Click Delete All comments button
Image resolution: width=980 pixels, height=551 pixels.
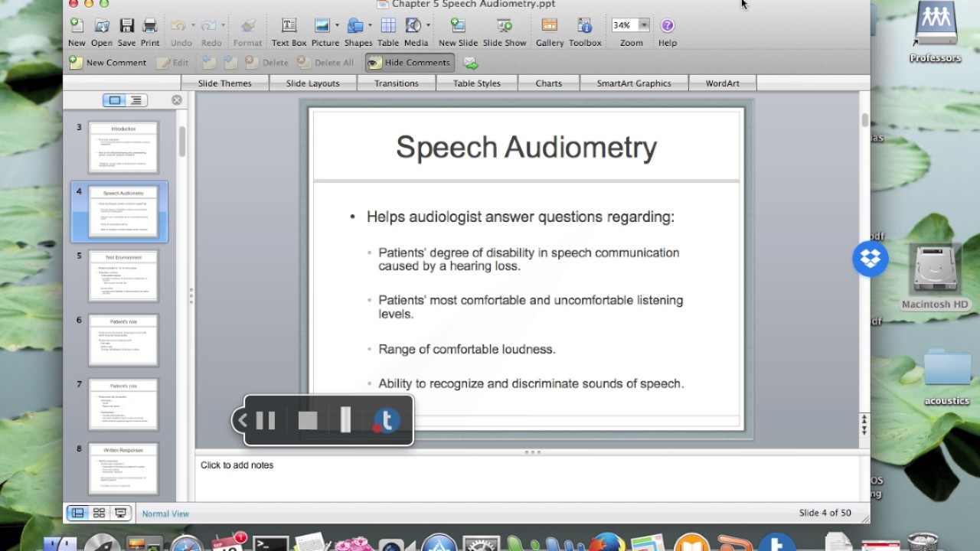(x=325, y=63)
